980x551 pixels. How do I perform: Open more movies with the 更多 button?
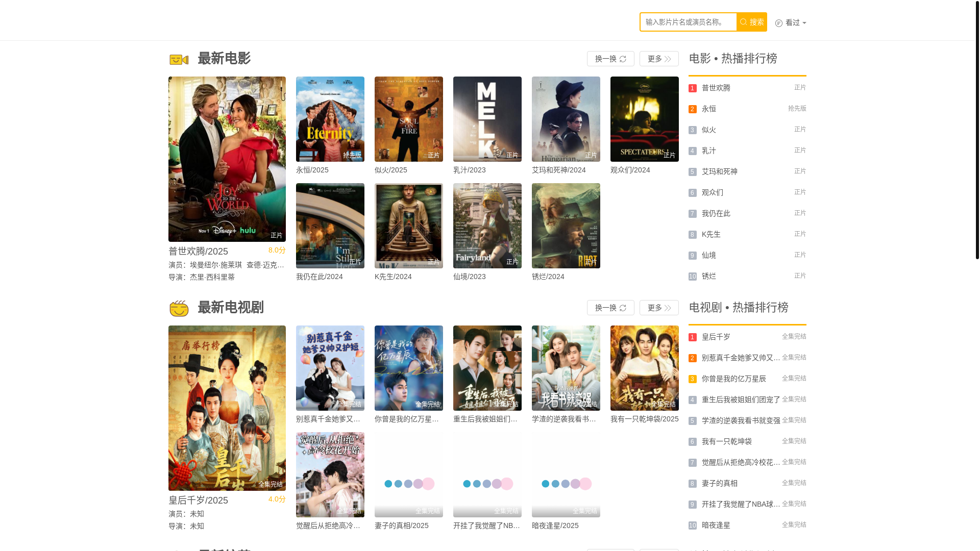click(658, 59)
